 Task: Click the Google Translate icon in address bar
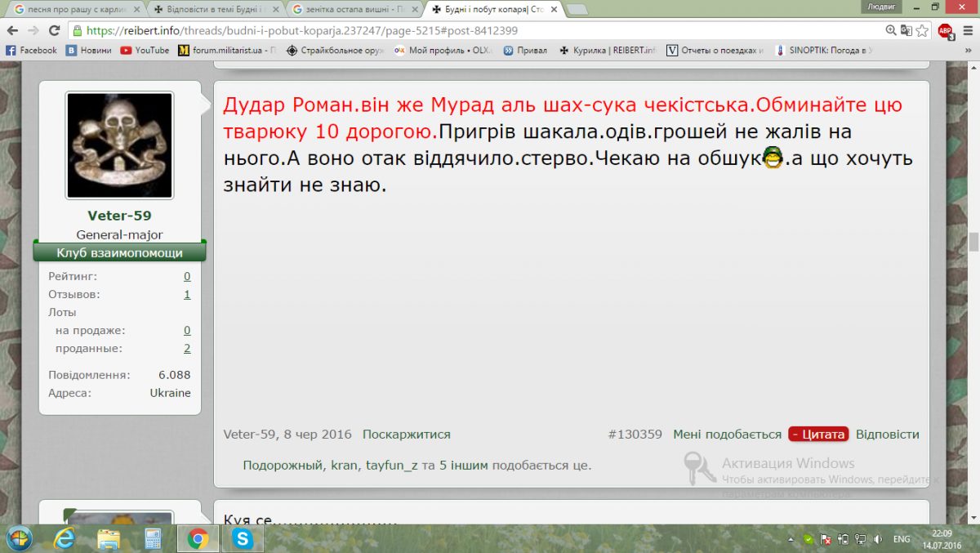(906, 30)
